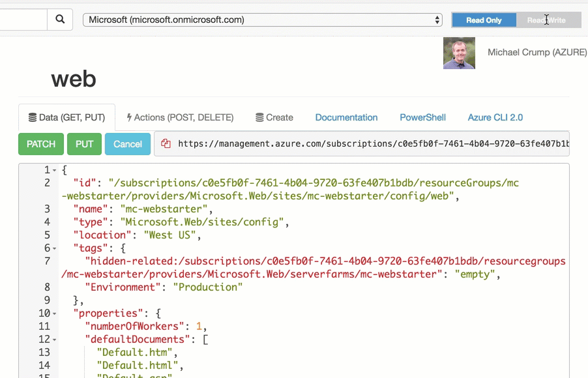Collapse the defaultDocuments array at line 12

click(x=54, y=340)
